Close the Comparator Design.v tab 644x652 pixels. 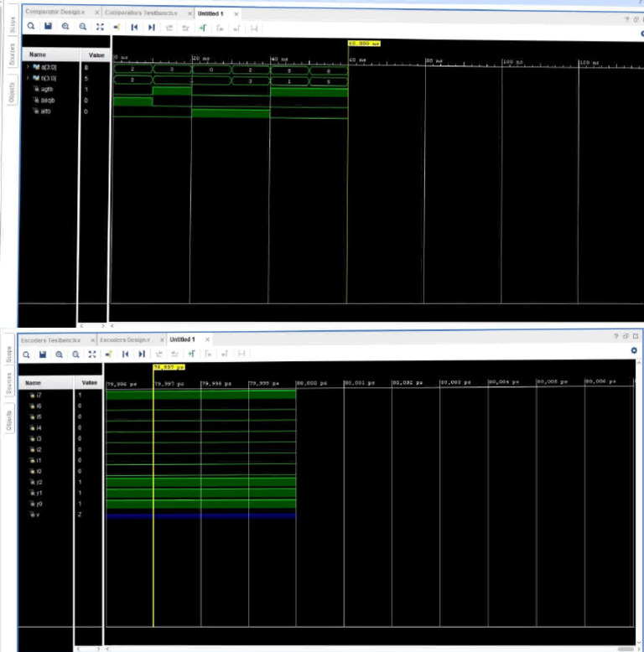(97, 13)
